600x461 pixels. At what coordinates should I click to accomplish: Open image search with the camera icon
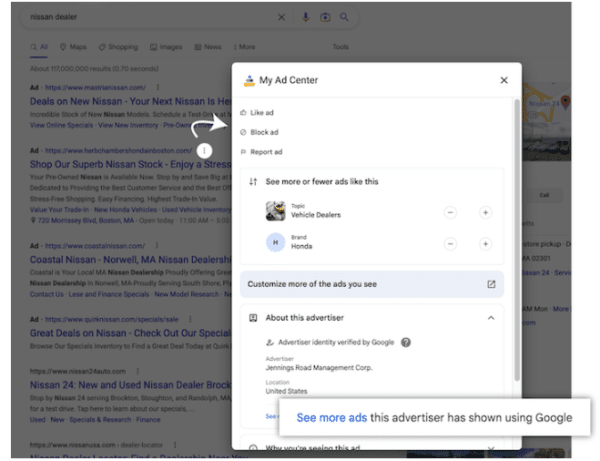point(325,17)
